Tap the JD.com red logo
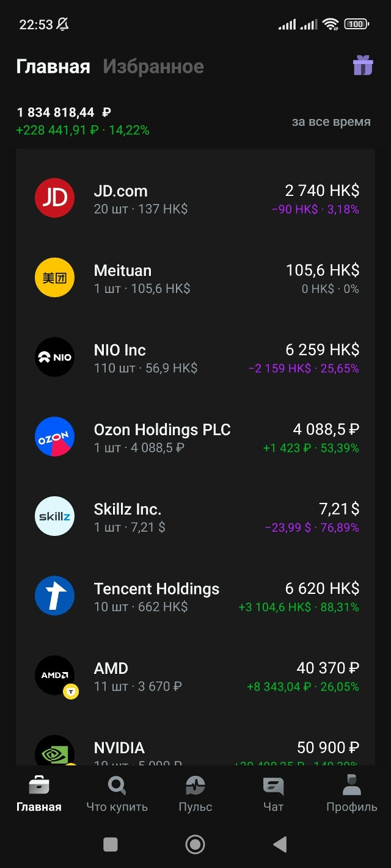Image resolution: width=391 pixels, height=868 pixels. click(54, 198)
